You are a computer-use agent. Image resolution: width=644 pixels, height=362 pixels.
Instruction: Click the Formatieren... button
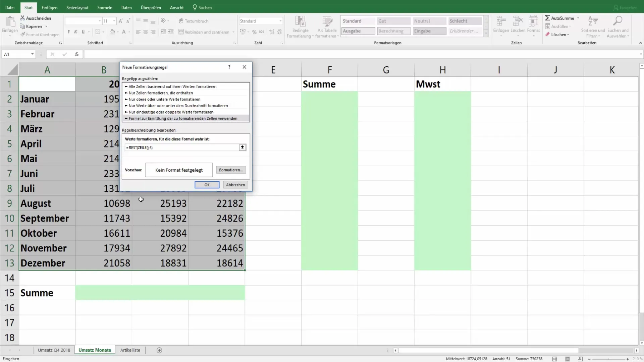click(231, 170)
